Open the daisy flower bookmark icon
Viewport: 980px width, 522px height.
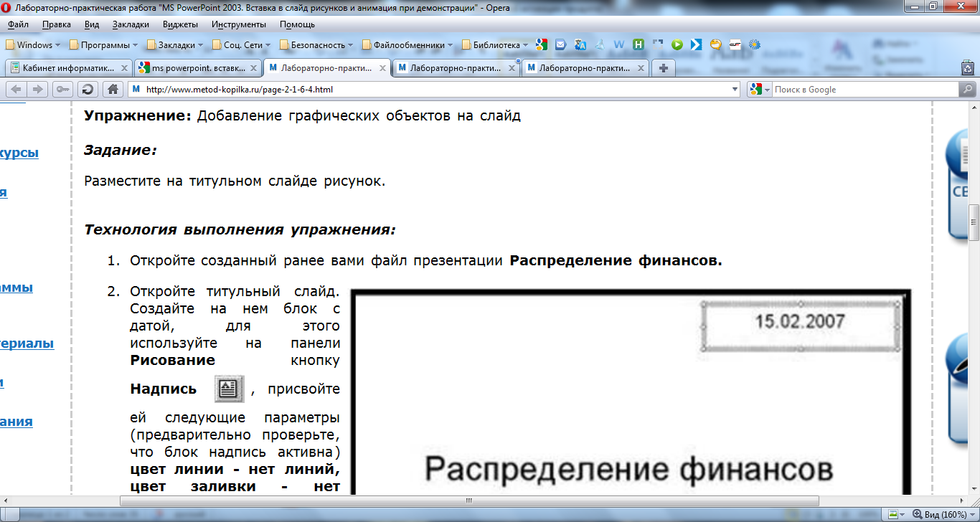coord(754,44)
